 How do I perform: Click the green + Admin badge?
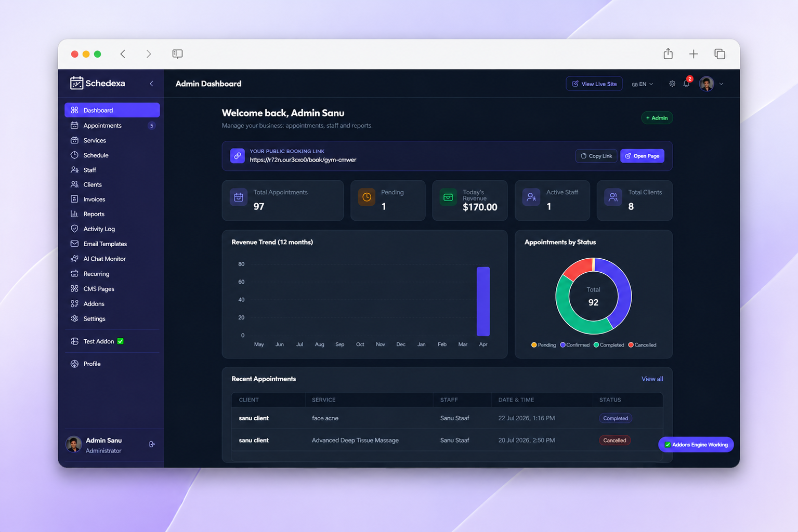657,118
